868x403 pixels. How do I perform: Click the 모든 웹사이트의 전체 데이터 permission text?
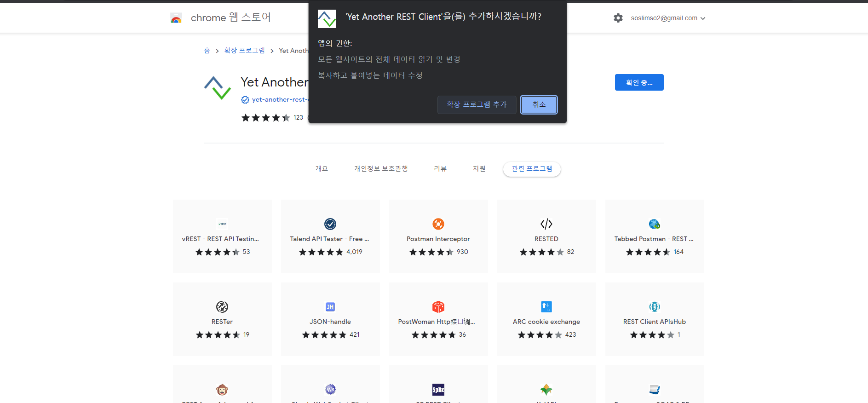(389, 59)
